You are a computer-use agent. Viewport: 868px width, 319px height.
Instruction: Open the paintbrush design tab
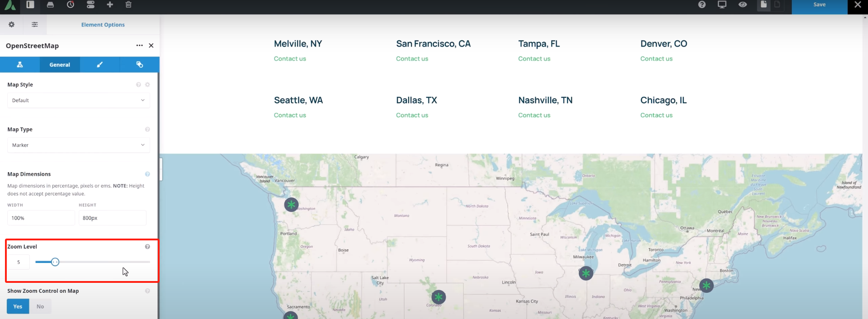coord(100,65)
